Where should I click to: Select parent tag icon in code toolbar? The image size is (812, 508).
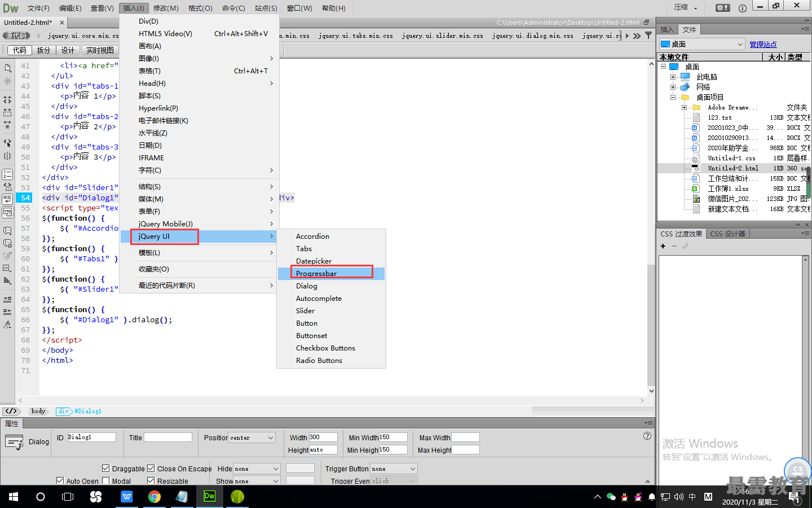pyautogui.click(x=7, y=143)
